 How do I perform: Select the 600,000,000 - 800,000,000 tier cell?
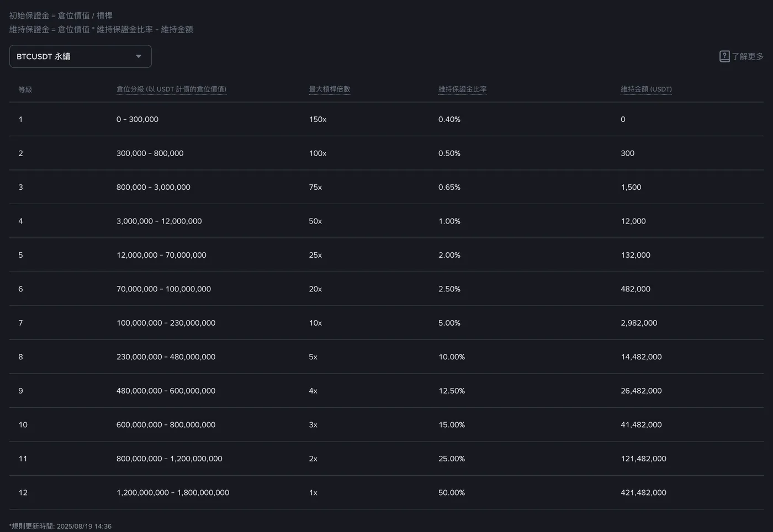pos(166,425)
